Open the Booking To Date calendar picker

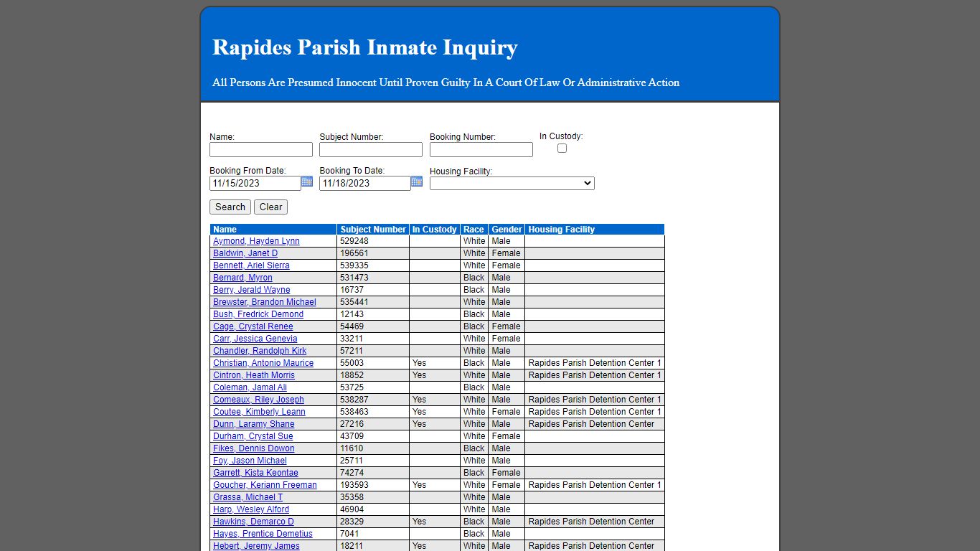417,182
